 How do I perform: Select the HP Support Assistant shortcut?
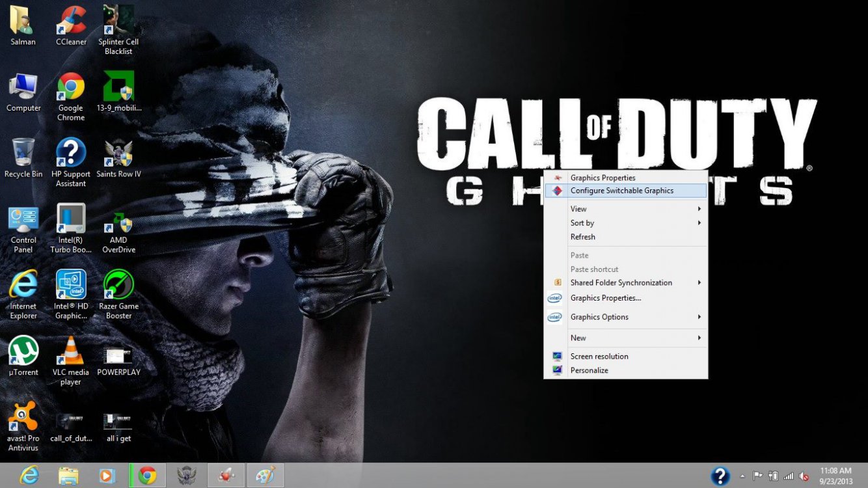[71, 163]
